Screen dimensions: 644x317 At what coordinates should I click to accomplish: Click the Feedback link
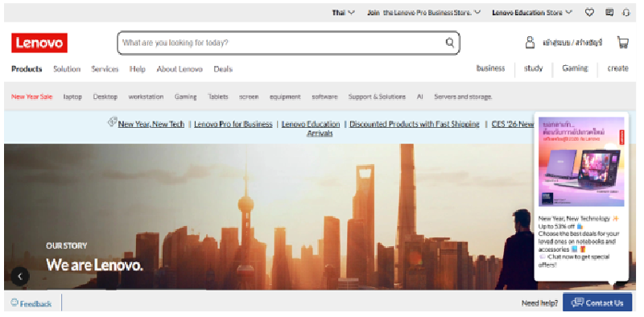[x=35, y=304]
